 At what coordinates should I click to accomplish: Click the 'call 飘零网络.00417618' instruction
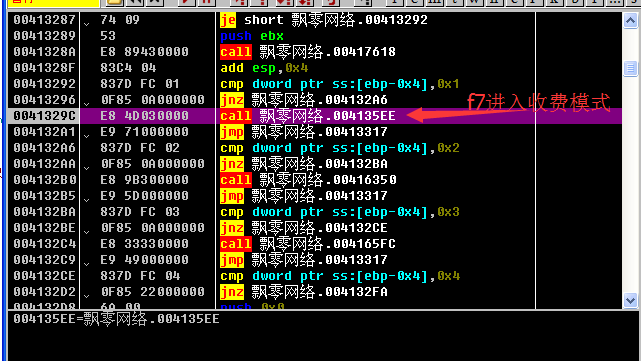(x=308, y=52)
